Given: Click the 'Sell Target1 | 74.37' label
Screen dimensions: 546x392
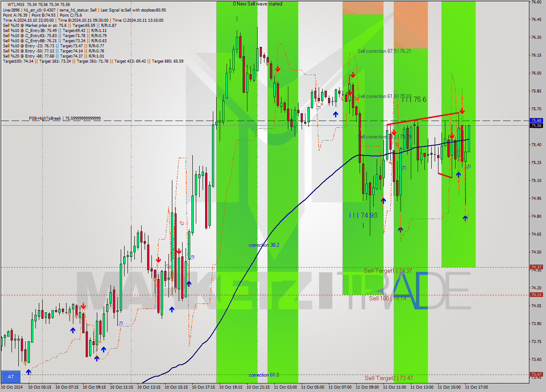Looking at the screenshot, I should [388, 271].
